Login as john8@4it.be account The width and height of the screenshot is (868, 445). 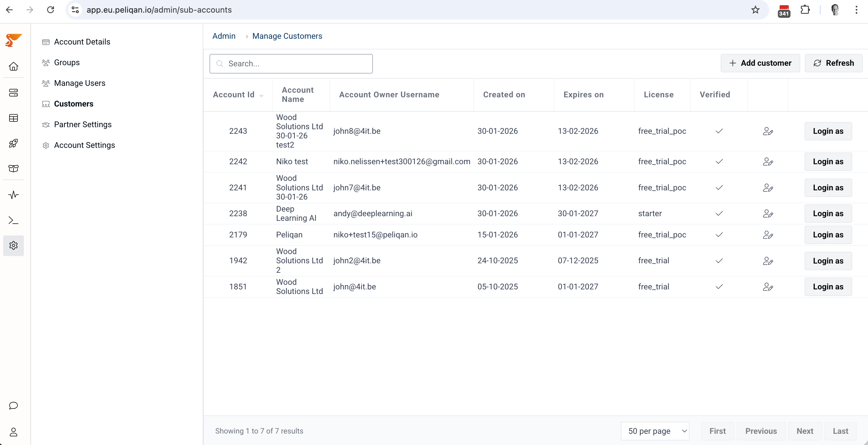point(828,131)
